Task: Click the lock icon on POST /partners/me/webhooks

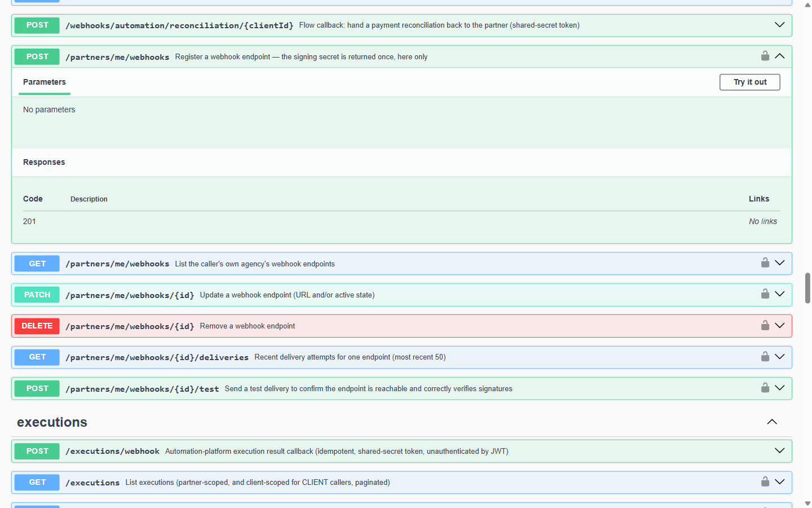Action: pyautogui.click(x=765, y=56)
